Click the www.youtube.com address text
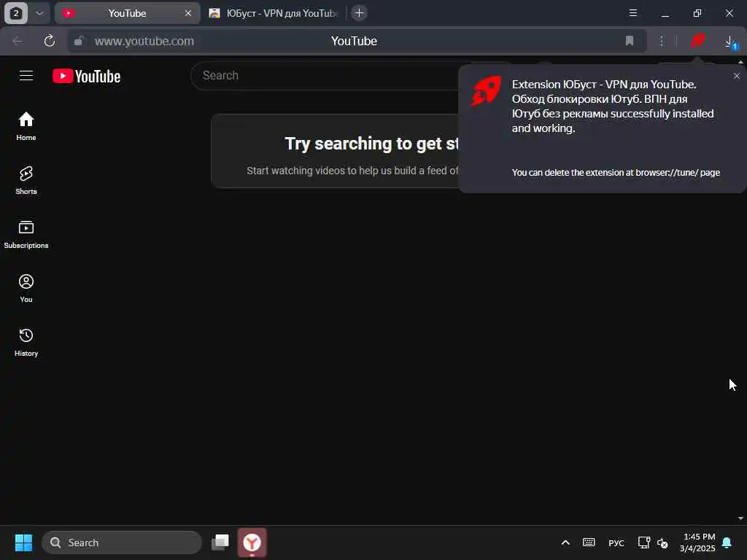The image size is (747, 560). pos(144,41)
